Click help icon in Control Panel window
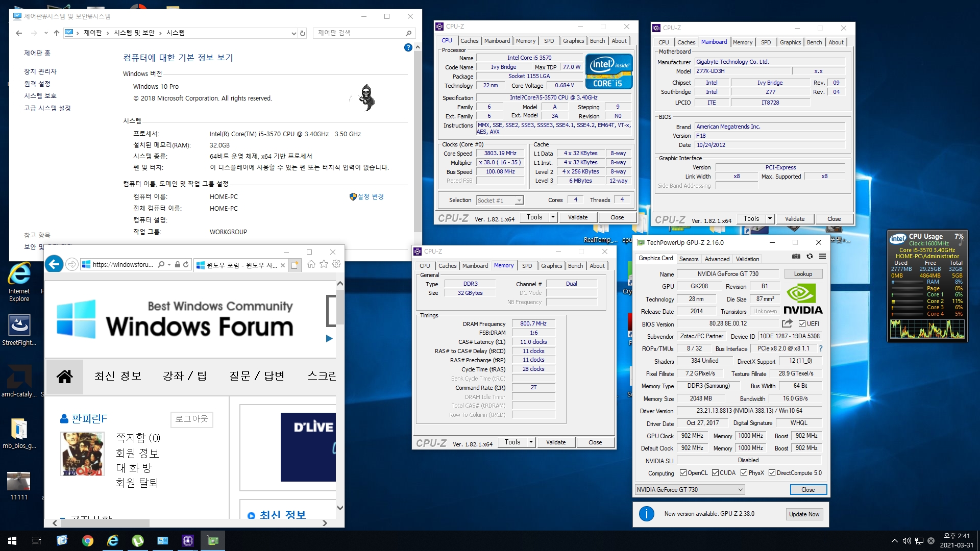The image size is (980, 551). coord(408,47)
